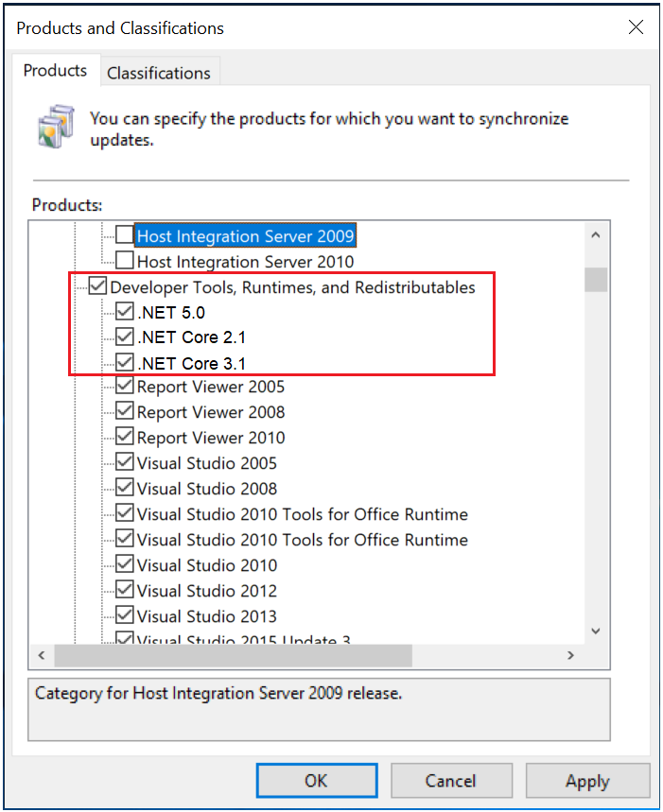The image size is (663, 812).
Task: Uncheck Visual Studio 2008 checkbox
Action: click(124, 488)
